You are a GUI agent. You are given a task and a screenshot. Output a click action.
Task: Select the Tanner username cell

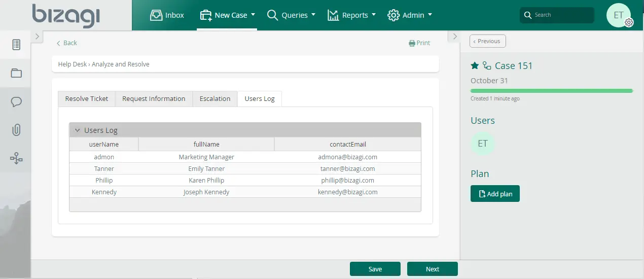pyautogui.click(x=104, y=169)
